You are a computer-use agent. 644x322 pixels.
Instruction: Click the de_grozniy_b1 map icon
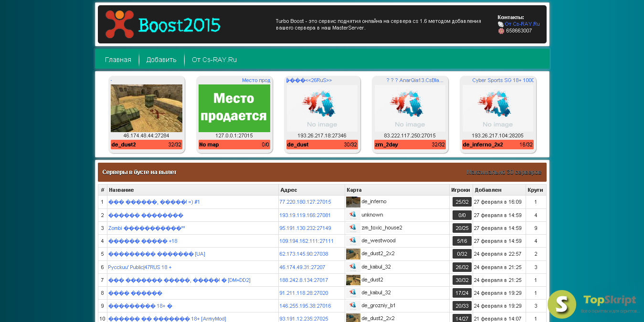pyautogui.click(x=353, y=305)
